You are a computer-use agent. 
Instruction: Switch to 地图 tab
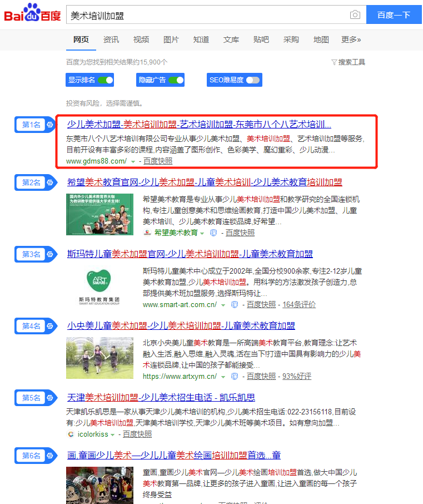(x=321, y=40)
